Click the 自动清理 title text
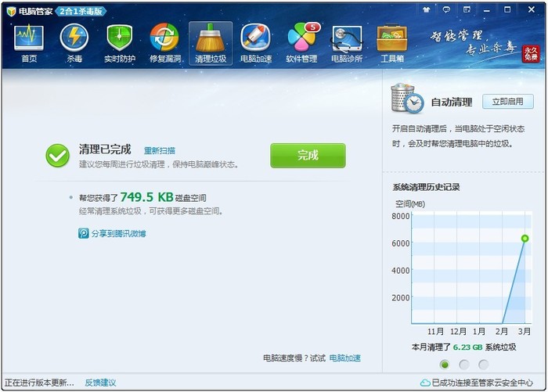 (452, 102)
